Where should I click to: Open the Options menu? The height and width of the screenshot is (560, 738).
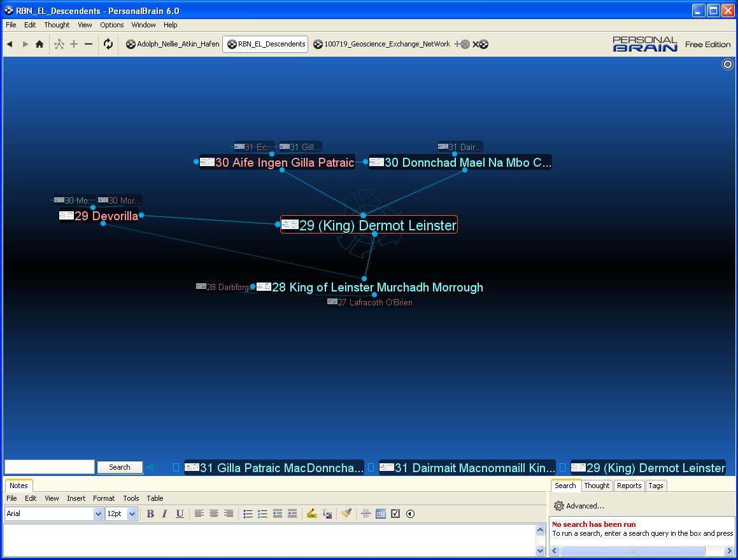[111, 25]
